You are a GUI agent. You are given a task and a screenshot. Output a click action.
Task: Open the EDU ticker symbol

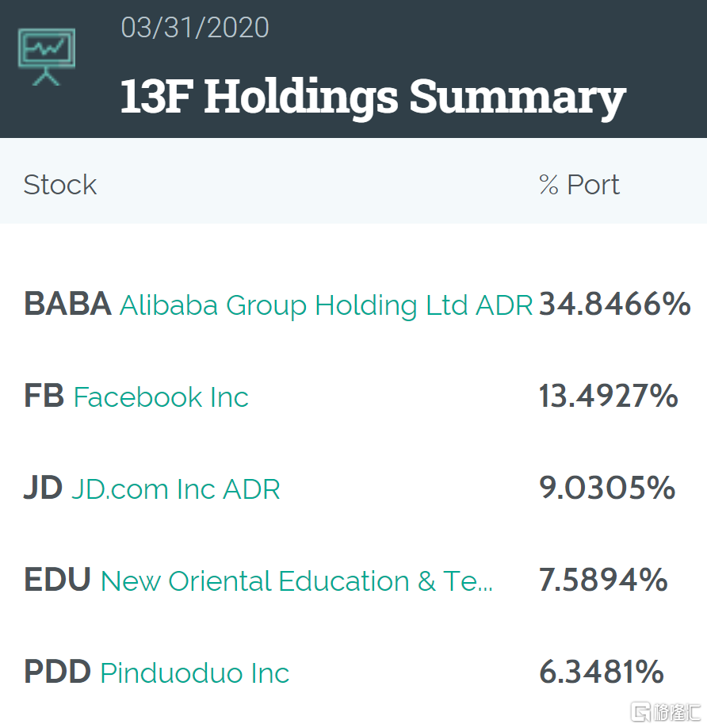tap(58, 580)
